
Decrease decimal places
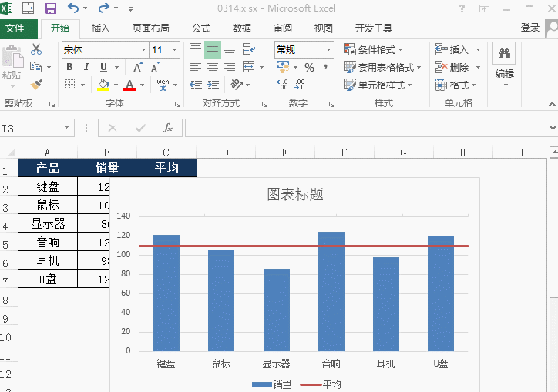[x=299, y=85]
